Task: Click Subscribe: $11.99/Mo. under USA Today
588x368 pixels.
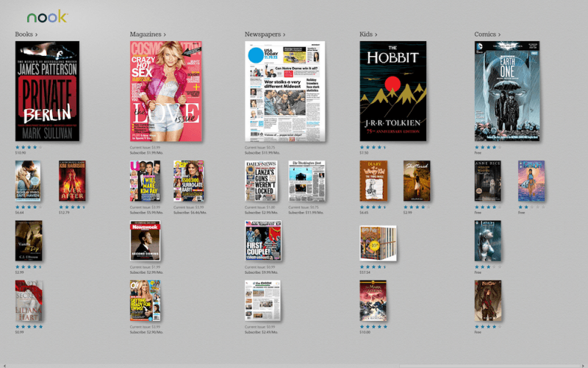Action: [x=262, y=153]
